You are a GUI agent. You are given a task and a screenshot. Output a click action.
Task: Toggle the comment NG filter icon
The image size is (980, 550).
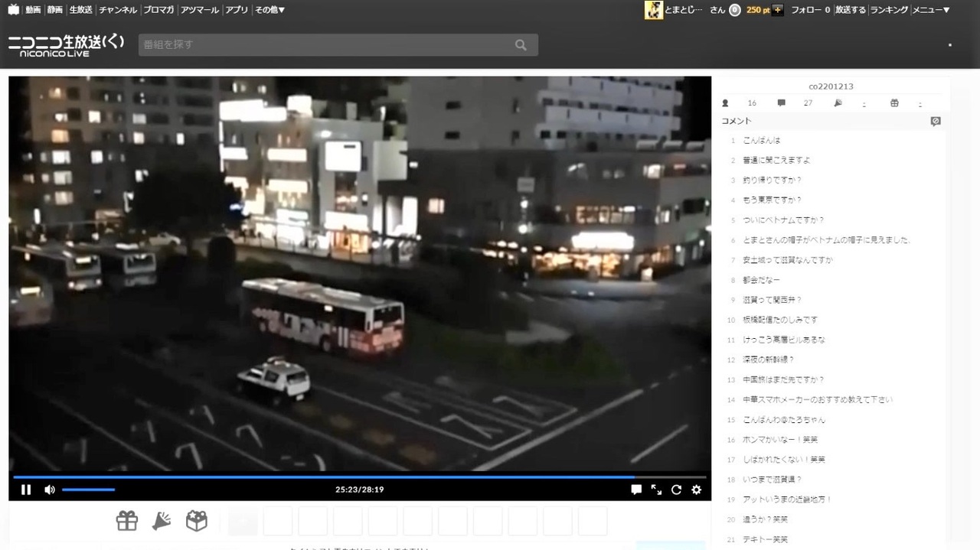coord(935,121)
